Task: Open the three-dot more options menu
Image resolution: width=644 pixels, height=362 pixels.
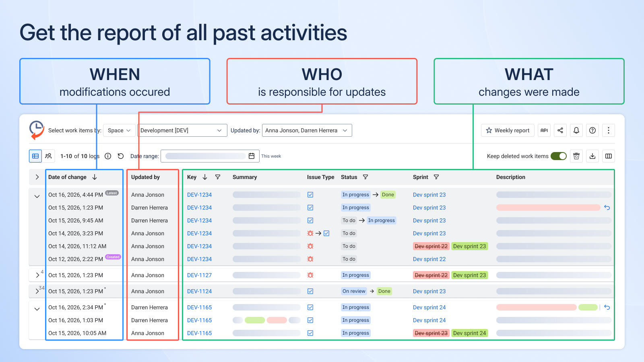Action: 609,130
